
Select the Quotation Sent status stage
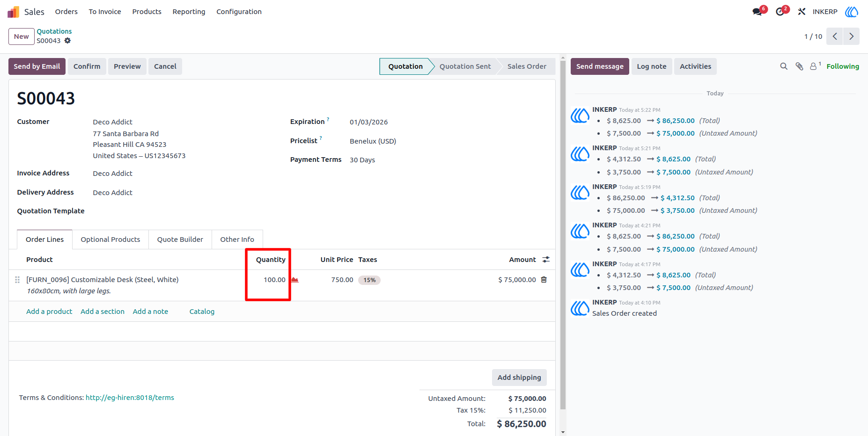465,66
